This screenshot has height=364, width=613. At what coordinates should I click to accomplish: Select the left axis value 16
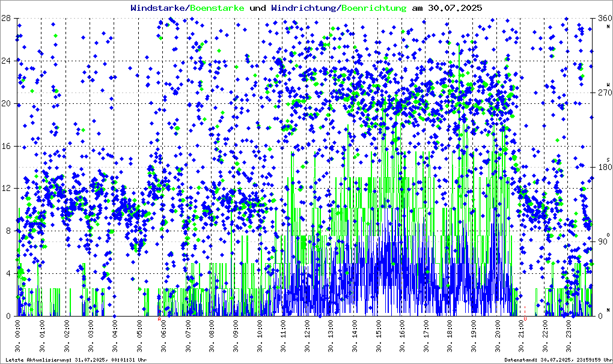point(5,146)
